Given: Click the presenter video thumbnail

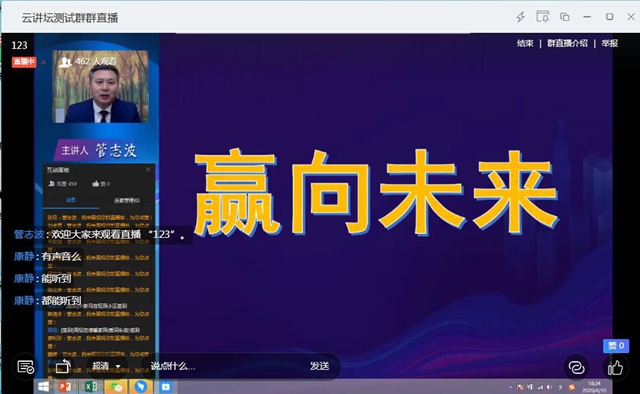Looking at the screenshot, I should (x=100, y=87).
